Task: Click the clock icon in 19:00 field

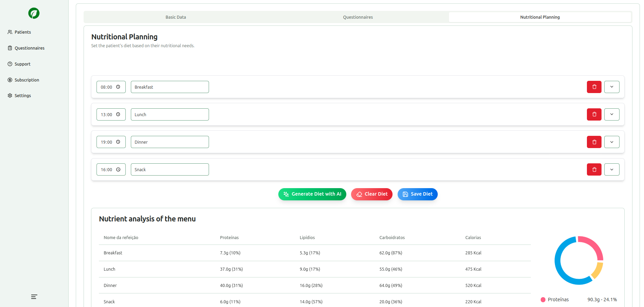Action: click(118, 142)
